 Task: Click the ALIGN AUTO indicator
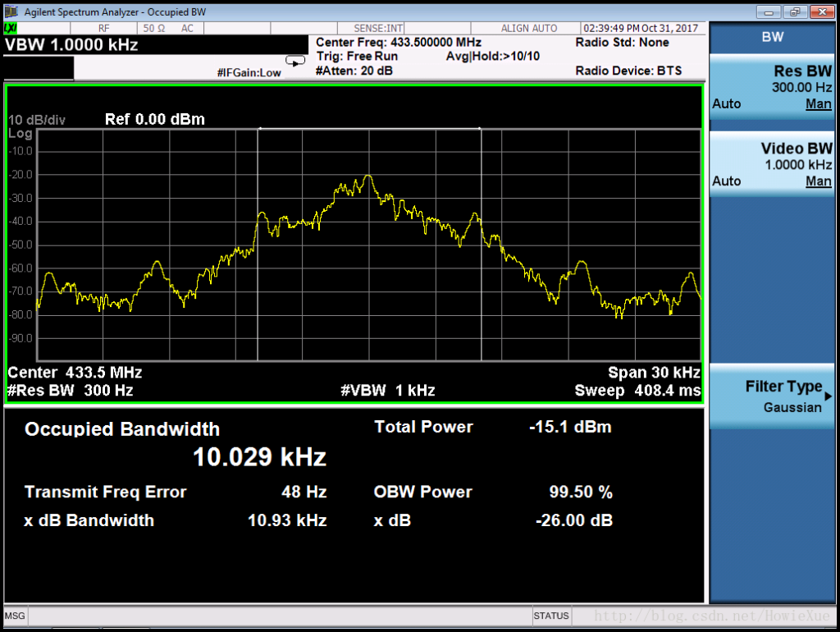pos(529,29)
